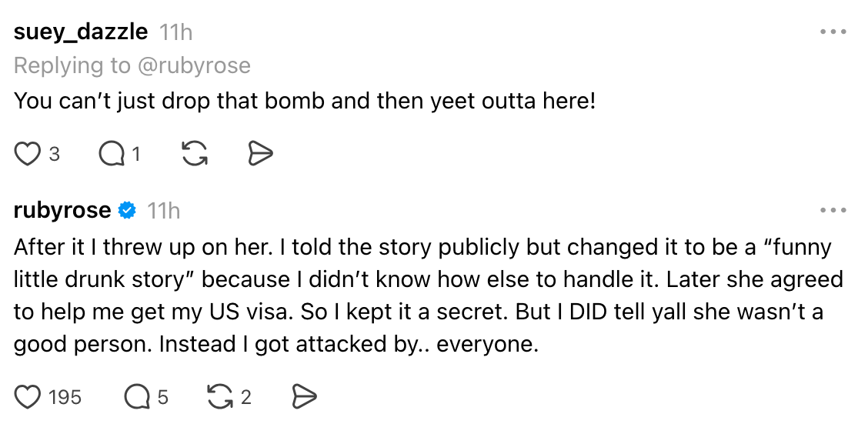The height and width of the screenshot is (434, 868).
Task: Click the @rubyrose mention in Replying to
Action: tap(194, 66)
